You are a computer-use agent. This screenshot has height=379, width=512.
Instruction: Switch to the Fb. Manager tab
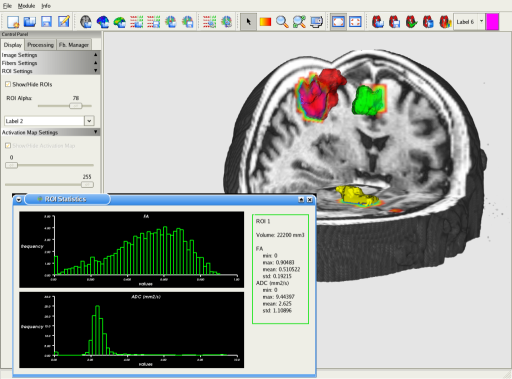[74, 45]
